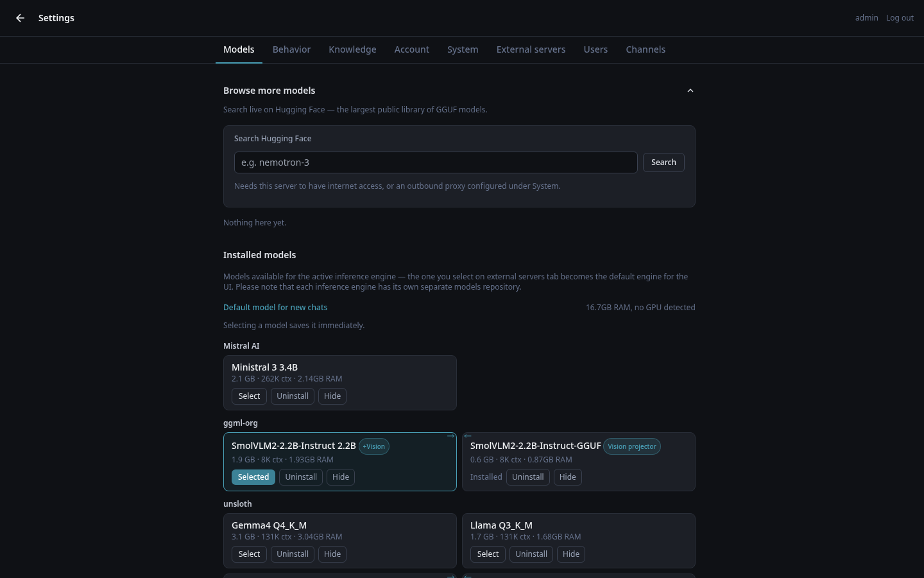Click the Vision projector badge
Image resolution: width=924 pixels, height=578 pixels.
pos(632,446)
